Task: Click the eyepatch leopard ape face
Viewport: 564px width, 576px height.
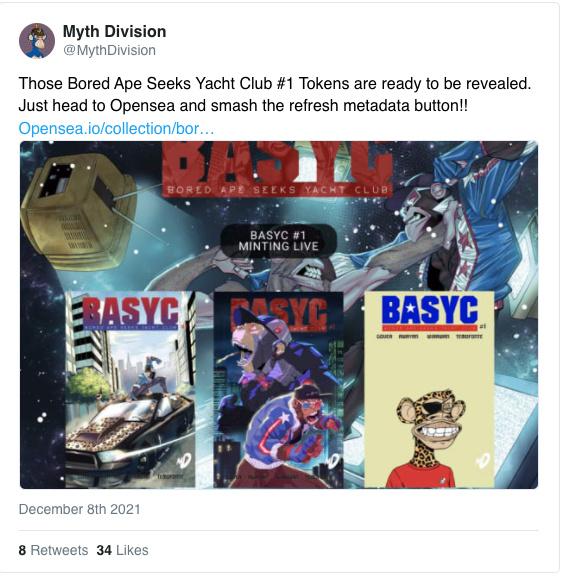Action: (x=431, y=420)
